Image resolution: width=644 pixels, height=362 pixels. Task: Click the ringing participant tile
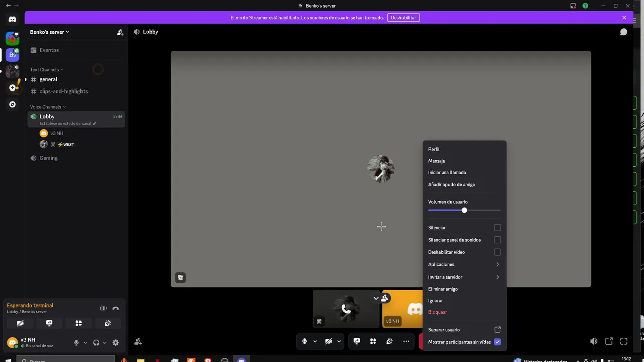click(346, 309)
